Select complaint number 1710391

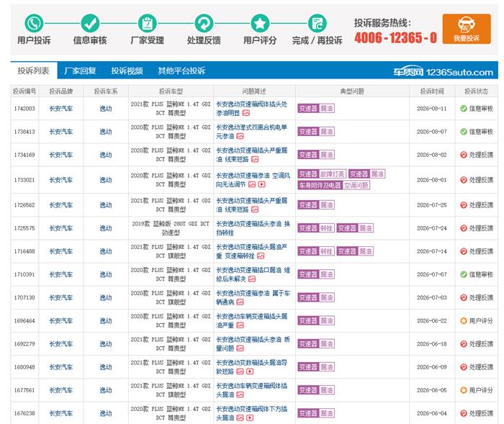pos(24,274)
